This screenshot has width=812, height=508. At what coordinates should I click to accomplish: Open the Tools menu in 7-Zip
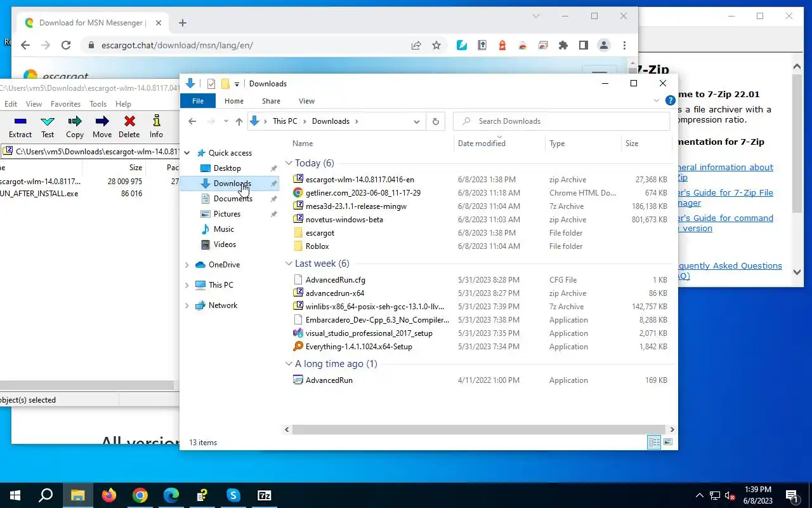(x=98, y=104)
